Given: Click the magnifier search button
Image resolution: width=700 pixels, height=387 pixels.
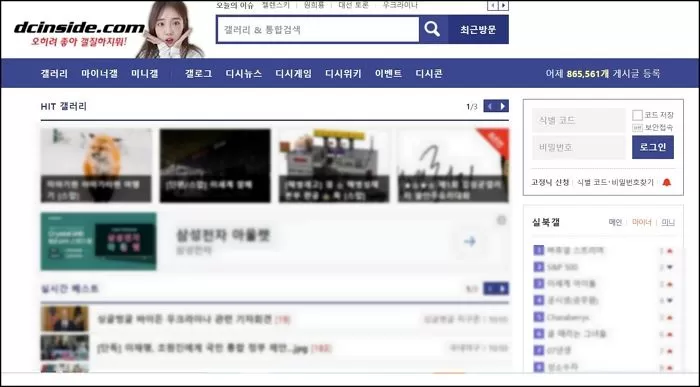Looking at the screenshot, I should [433, 29].
